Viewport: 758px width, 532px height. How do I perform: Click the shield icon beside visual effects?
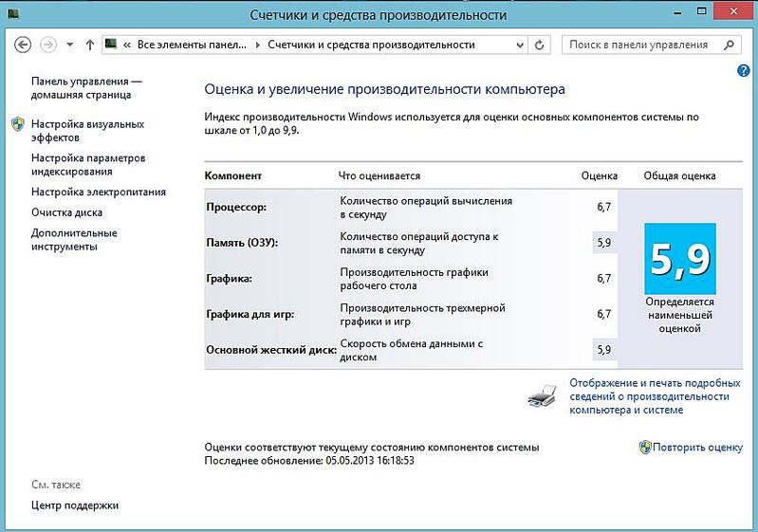pos(18,124)
